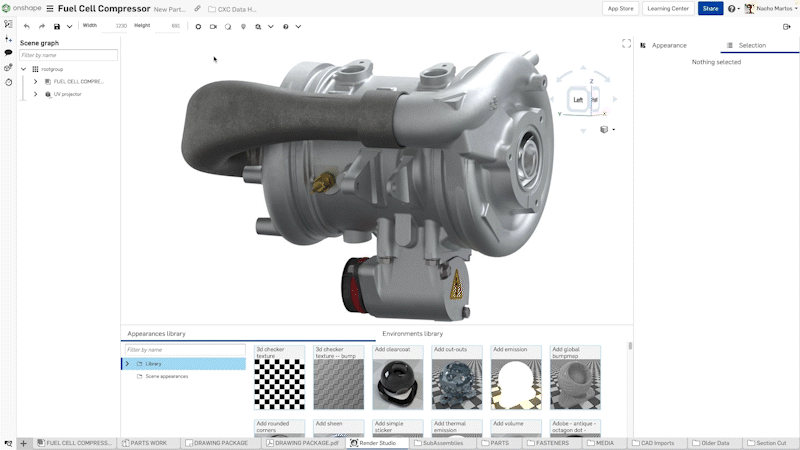Switch to the Appearance tab

coord(669,45)
